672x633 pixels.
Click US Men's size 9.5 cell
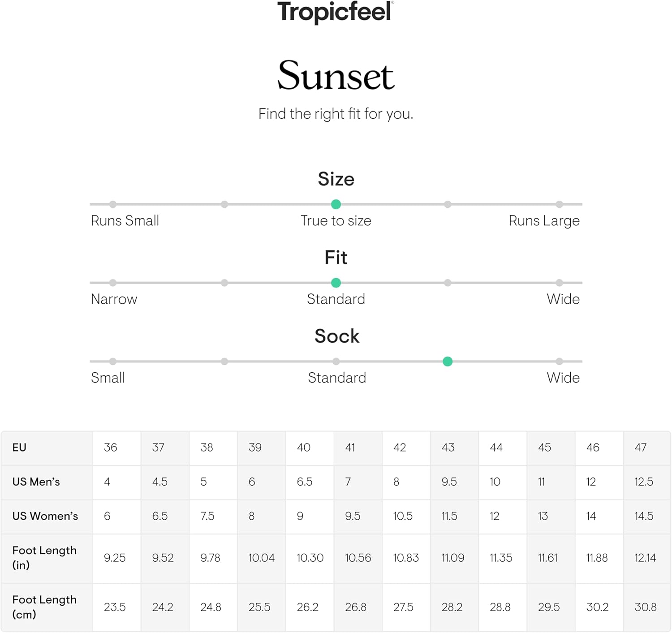pyautogui.click(x=454, y=482)
